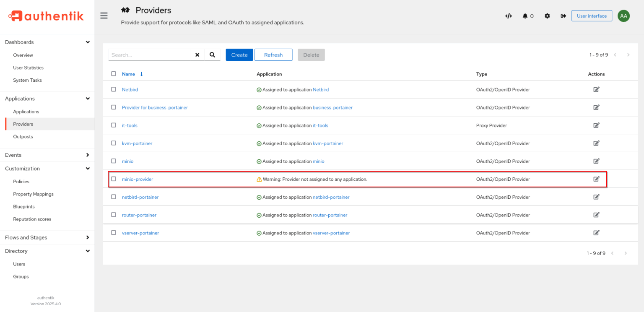Open the system settings gear
This screenshot has height=312, width=644.
(x=547, y=16)
